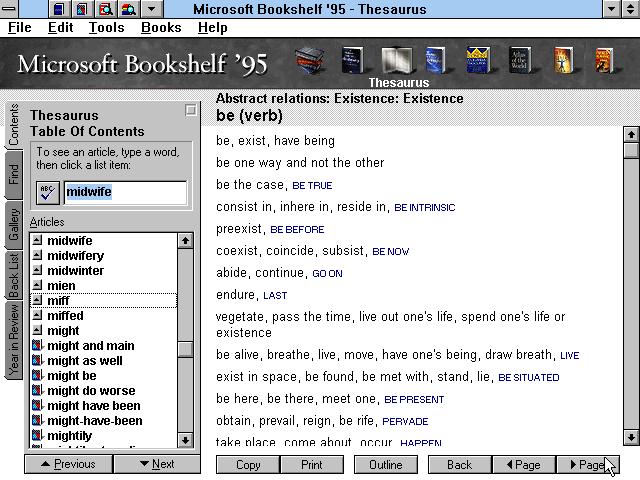Select the stacked All Books icon
The height and width of the screenshot is (480, 640).
pos(310,60)
